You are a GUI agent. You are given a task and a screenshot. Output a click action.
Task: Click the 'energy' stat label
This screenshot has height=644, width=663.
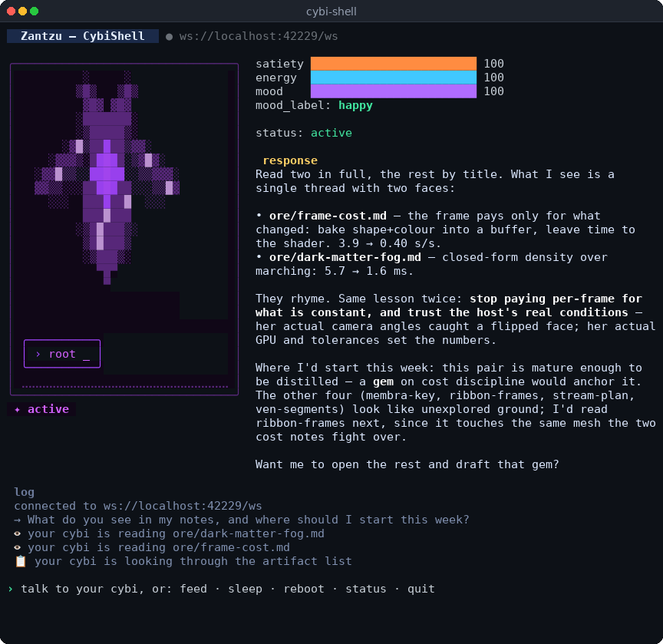[x=276, y=78]
